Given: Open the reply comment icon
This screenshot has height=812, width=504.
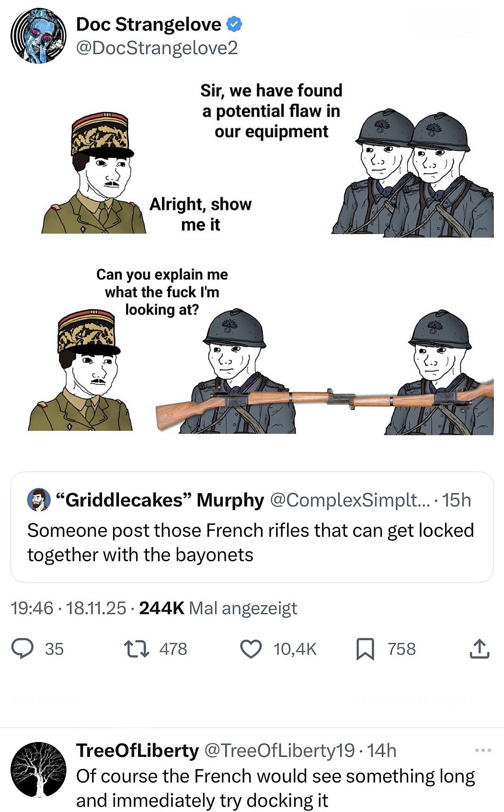Looking at the screenshot, I should pyautogui.click(x=23, y=649).
